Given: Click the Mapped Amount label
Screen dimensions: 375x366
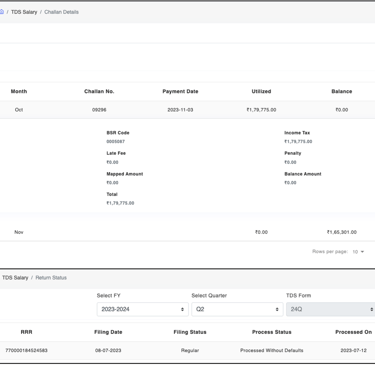Looking at the screenshot, I should (125, 174).
